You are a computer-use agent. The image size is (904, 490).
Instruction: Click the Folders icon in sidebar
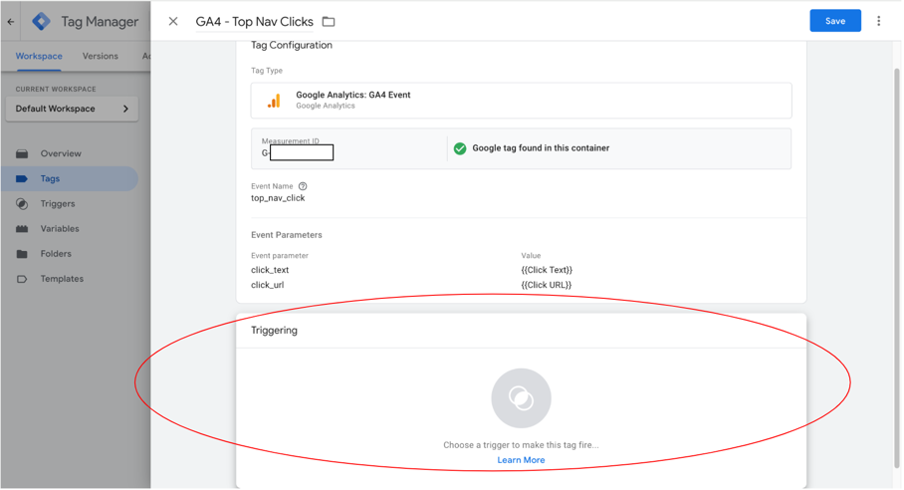pos(22,254)
